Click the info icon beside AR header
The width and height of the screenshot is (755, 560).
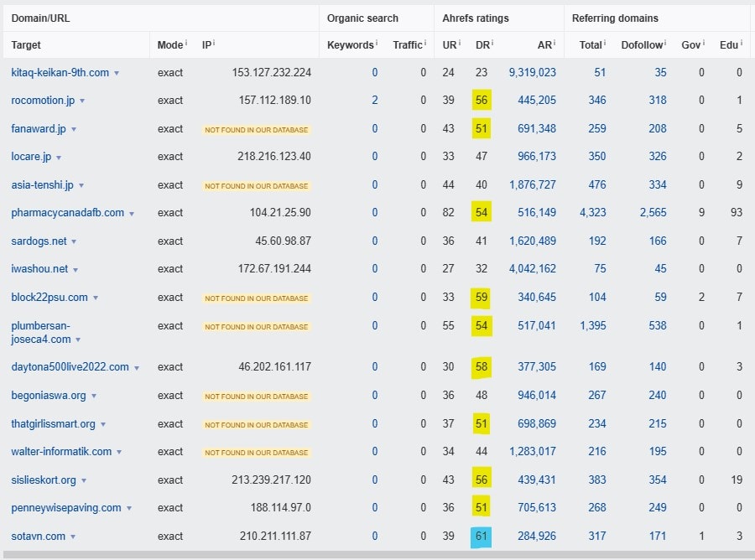(x=555, y=43)
